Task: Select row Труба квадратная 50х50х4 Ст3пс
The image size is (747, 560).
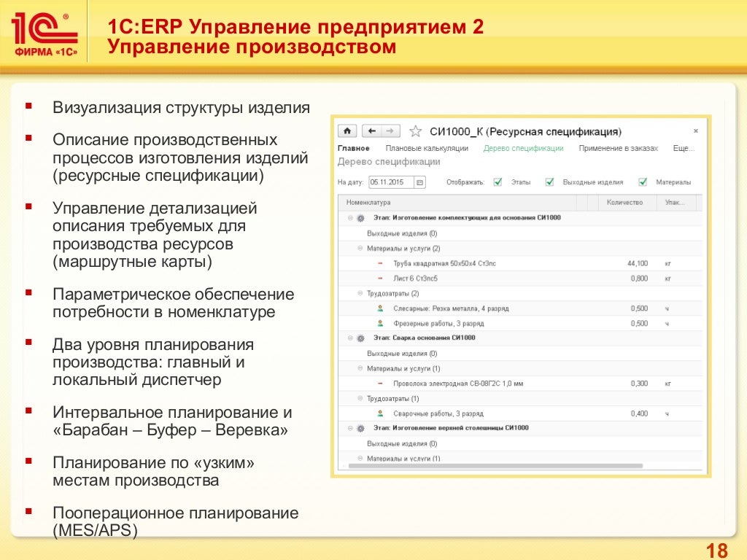Action: click(520, 263)
